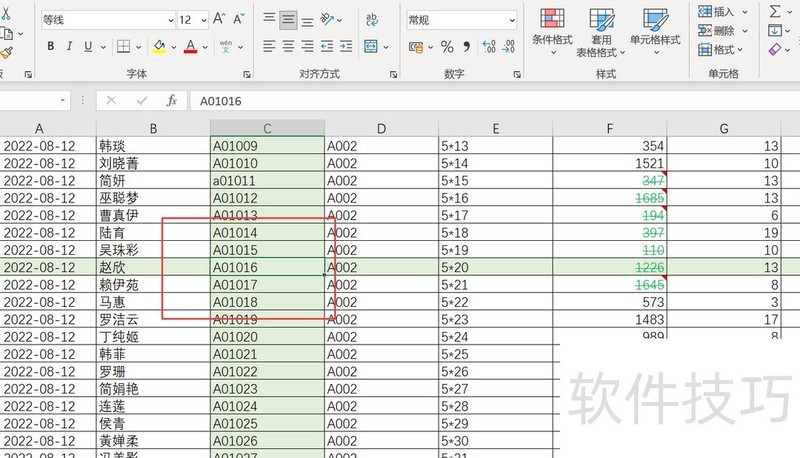Open the number format 常规 dropdown
The image size is (800, 458).
pyautogui.click(x=512, y=20)
